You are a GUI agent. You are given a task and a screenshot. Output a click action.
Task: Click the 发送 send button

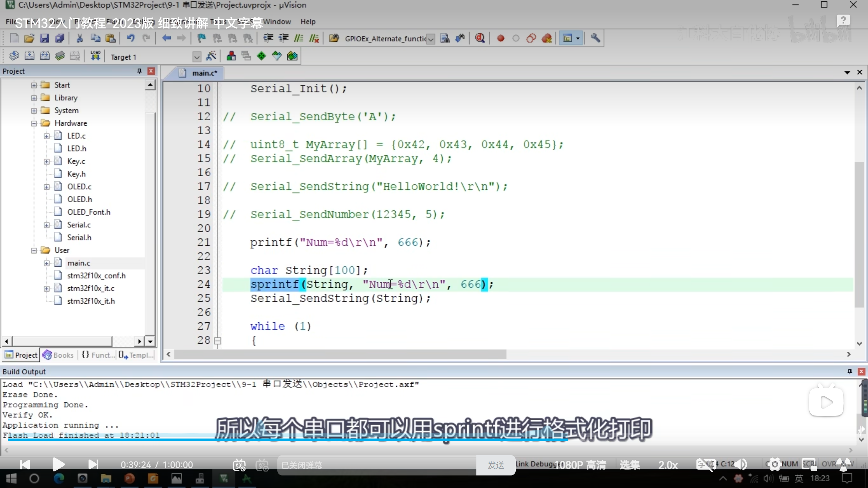(x=496, y=465)
